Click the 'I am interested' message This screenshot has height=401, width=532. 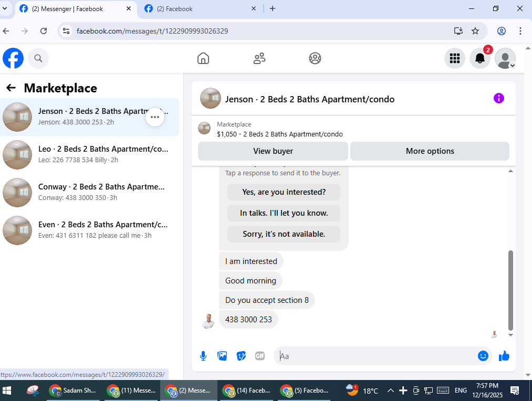pos(251,261)
